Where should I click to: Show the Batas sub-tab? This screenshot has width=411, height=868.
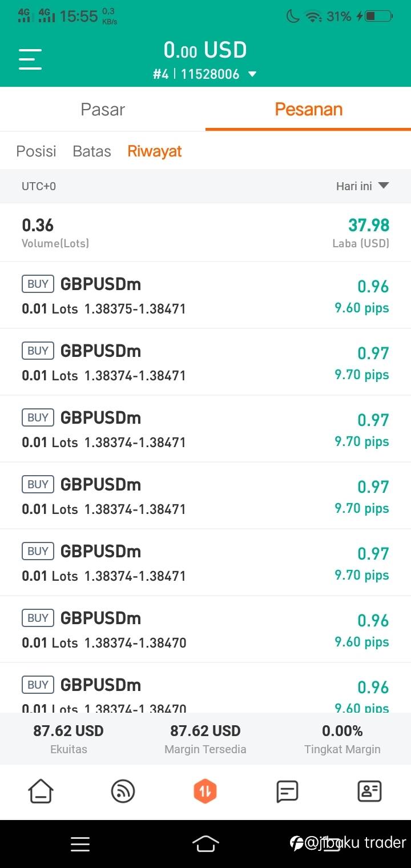91,151
